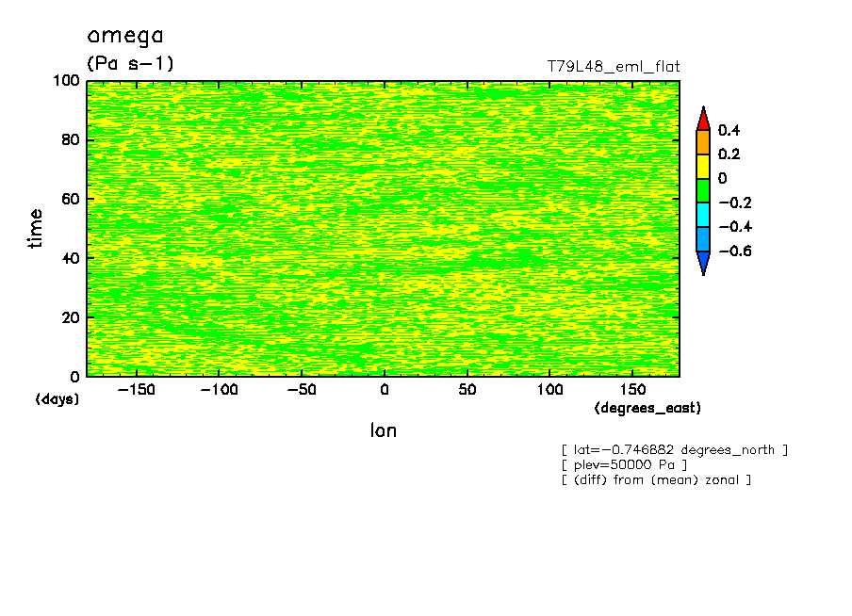The height and width of the screenshot is (616, 852).
Task: Select the lat=-0.746882 degrees_north annotation
Action: (x=674, y=450)
